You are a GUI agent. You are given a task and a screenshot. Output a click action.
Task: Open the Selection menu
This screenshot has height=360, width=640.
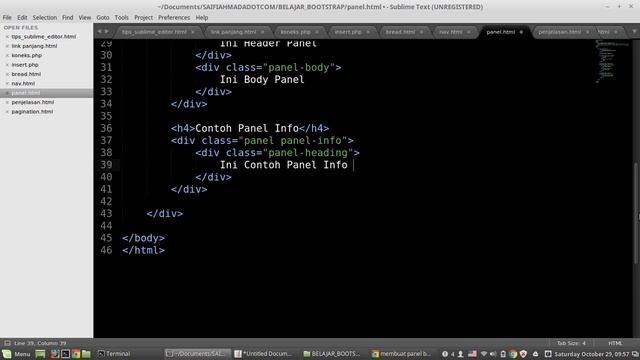click(x=44, y=18)
